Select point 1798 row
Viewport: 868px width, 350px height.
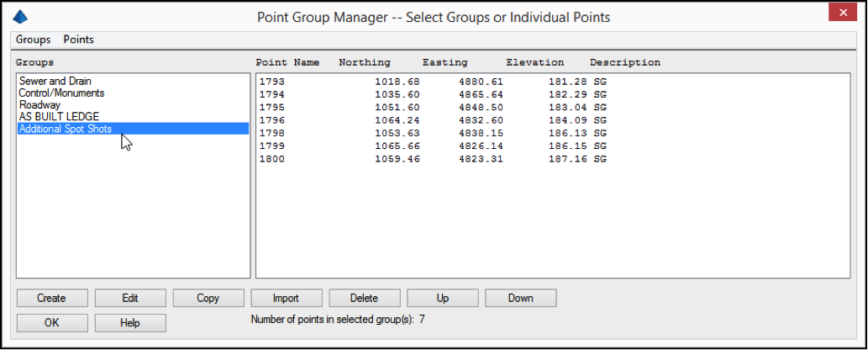coord(434,133)
